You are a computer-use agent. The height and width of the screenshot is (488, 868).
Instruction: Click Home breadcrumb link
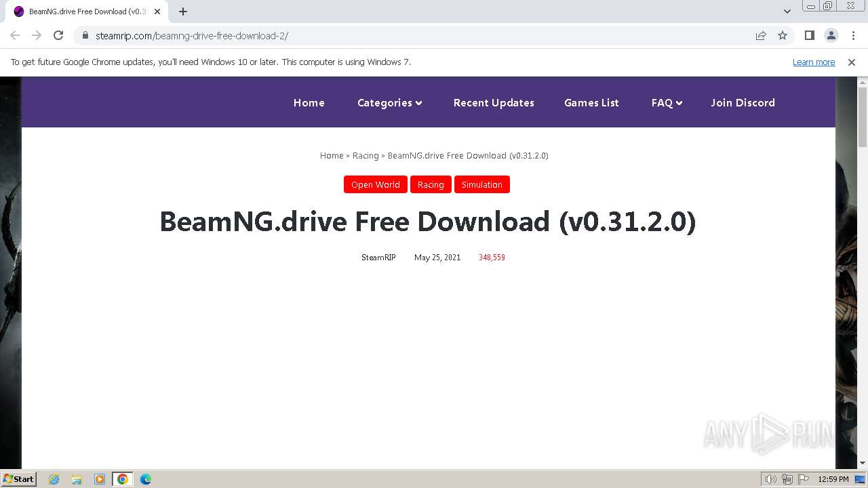click(x=332, y=155)
